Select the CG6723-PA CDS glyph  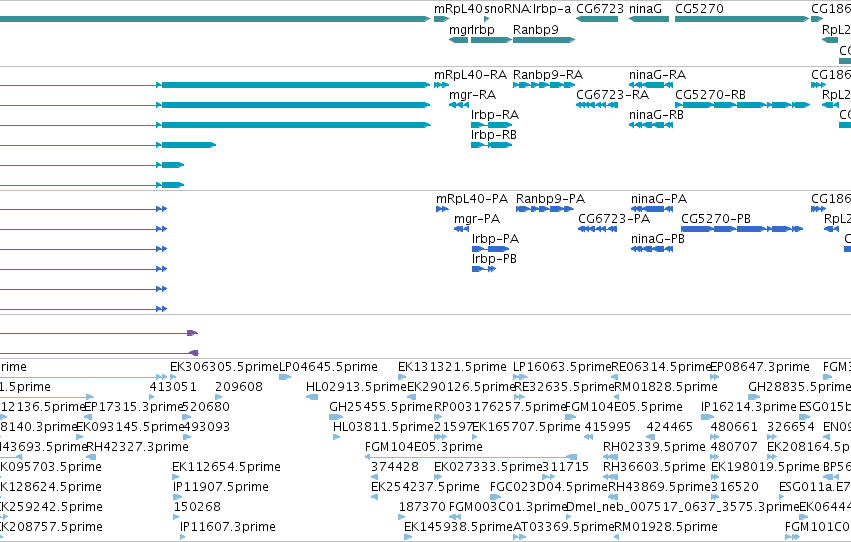point(598,229)
